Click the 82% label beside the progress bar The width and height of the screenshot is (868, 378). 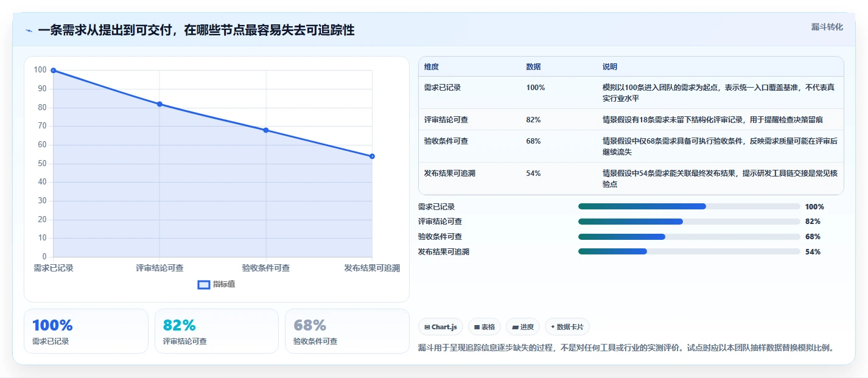813,222
